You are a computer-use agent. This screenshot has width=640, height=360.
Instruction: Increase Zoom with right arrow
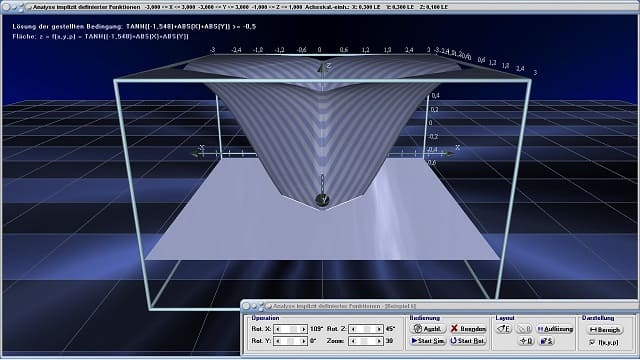pyautogui.click(x=379, y=341)
